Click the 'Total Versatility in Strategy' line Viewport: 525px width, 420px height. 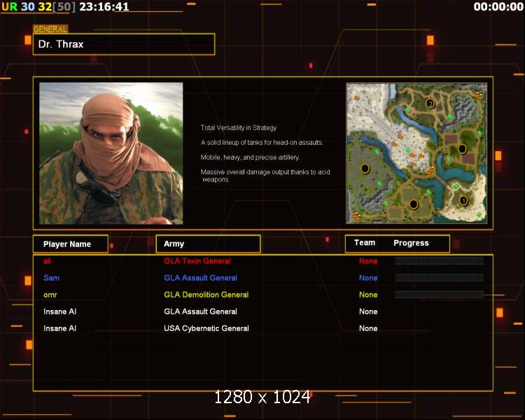click(239, 127)
